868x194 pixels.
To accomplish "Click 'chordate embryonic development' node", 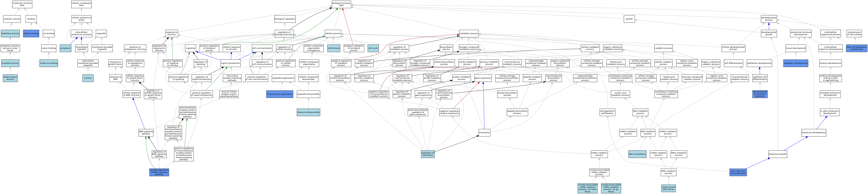I will (830, 94).
